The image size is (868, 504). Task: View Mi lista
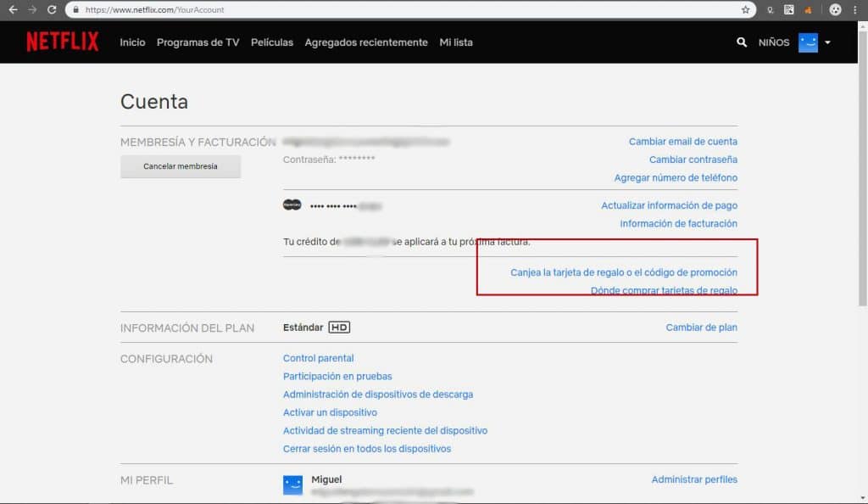coord(456,42)
